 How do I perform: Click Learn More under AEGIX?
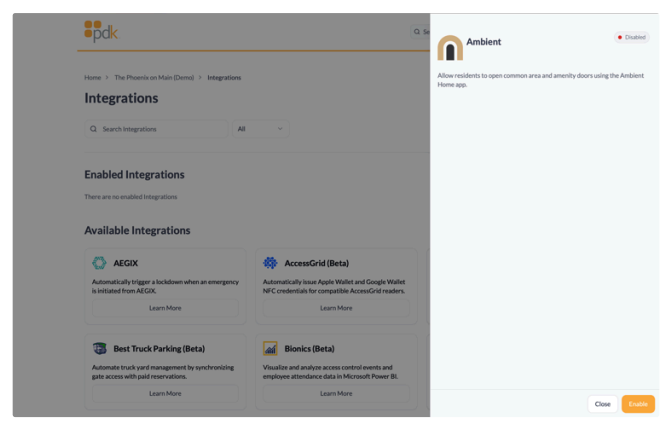point(165,308)
